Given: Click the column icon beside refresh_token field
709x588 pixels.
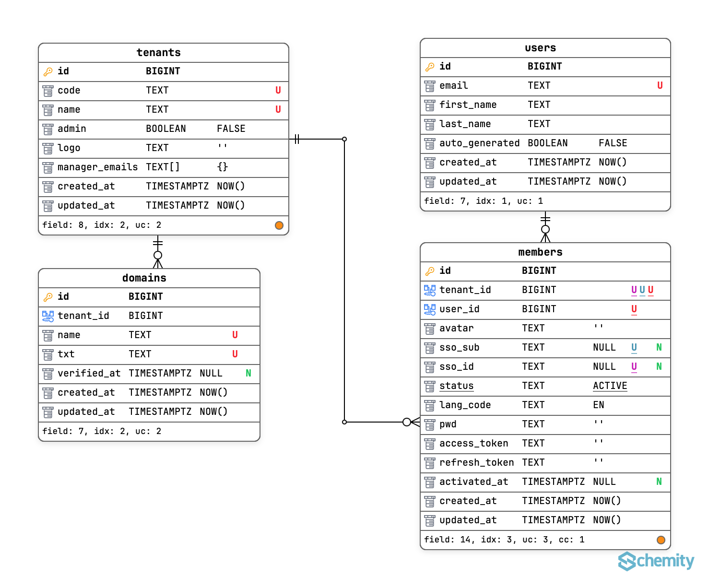Looking at the screenshot, I should click(x=430, y=463).
